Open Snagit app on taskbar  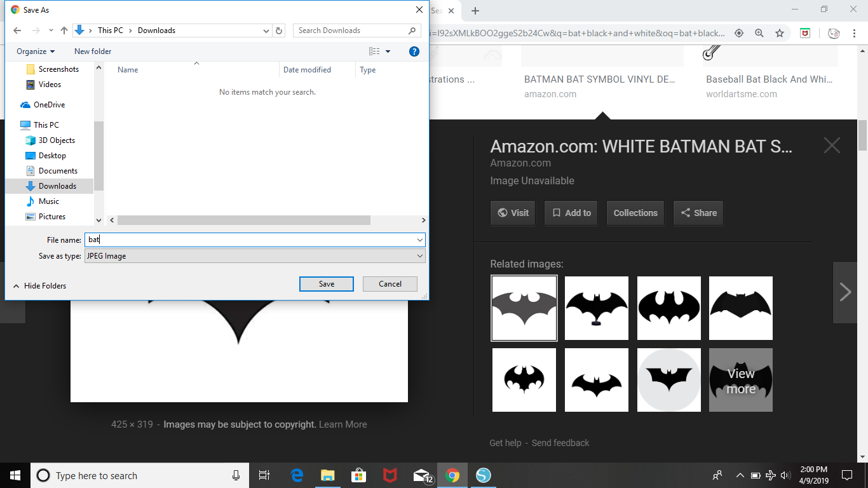[x=484, y=475]
